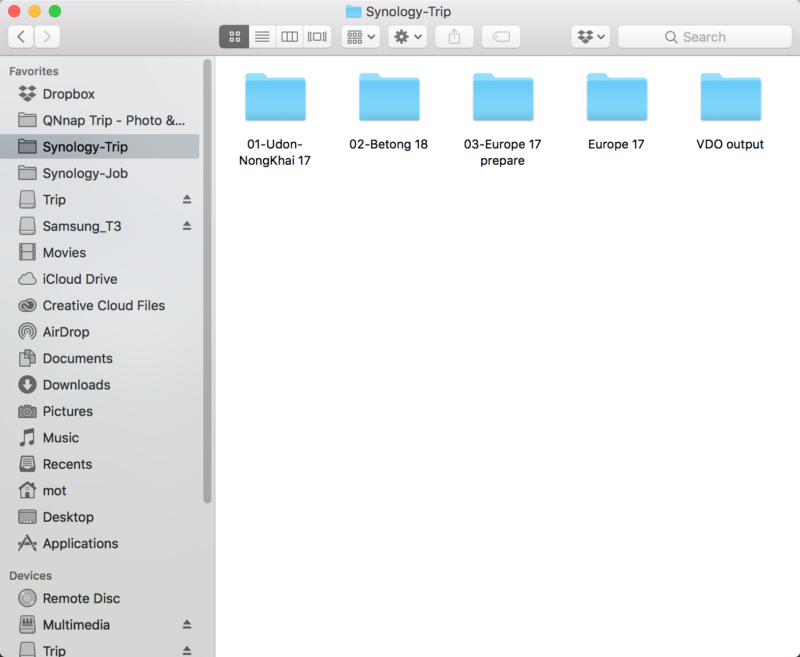The image size is (800, 657).
Task: Click the 02-Betong 18 folder name
Action: tap(388, 144)
